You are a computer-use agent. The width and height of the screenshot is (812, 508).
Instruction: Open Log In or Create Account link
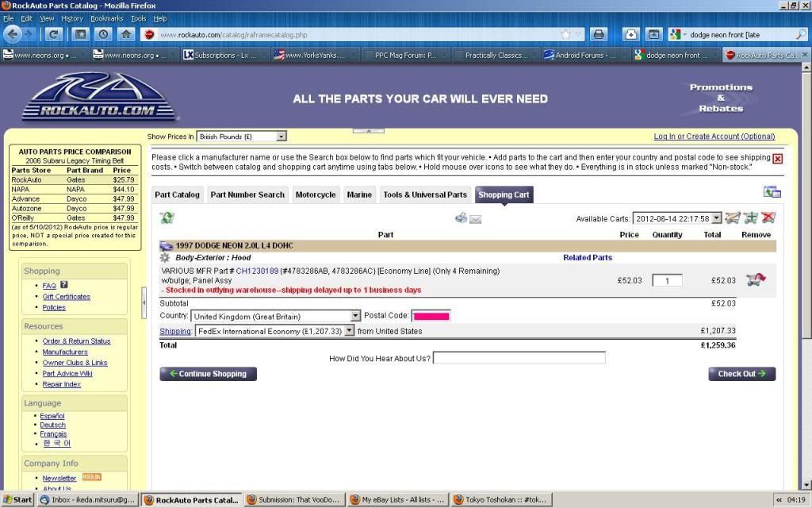pyautogui.click(x=714, y=137)
